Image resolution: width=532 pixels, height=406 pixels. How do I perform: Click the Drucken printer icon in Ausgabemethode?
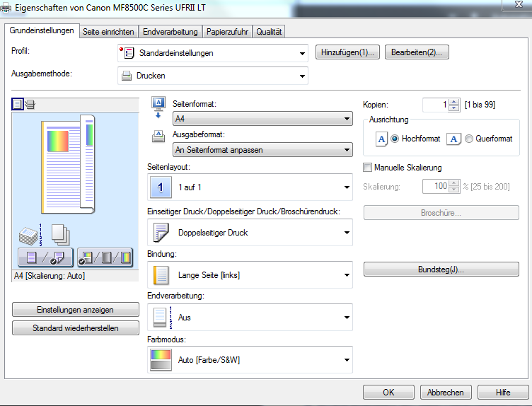click(x=127, y=76)
